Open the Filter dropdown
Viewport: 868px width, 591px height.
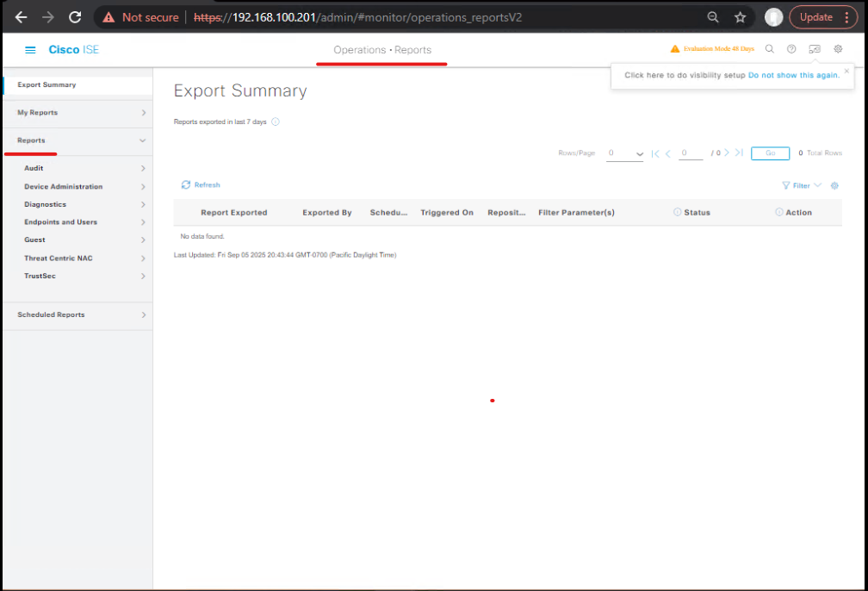click(802, 185)
